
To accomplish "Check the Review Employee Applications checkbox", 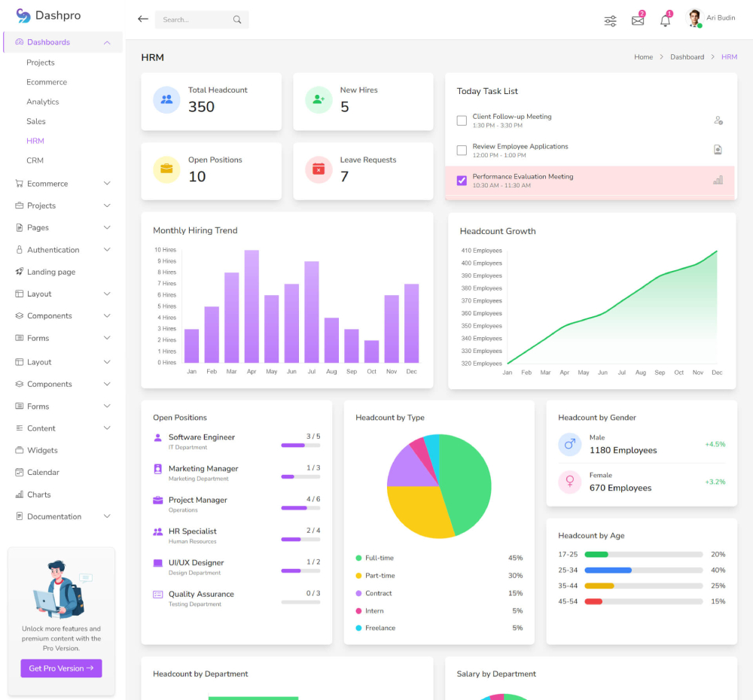I will (x=462, y=150).
